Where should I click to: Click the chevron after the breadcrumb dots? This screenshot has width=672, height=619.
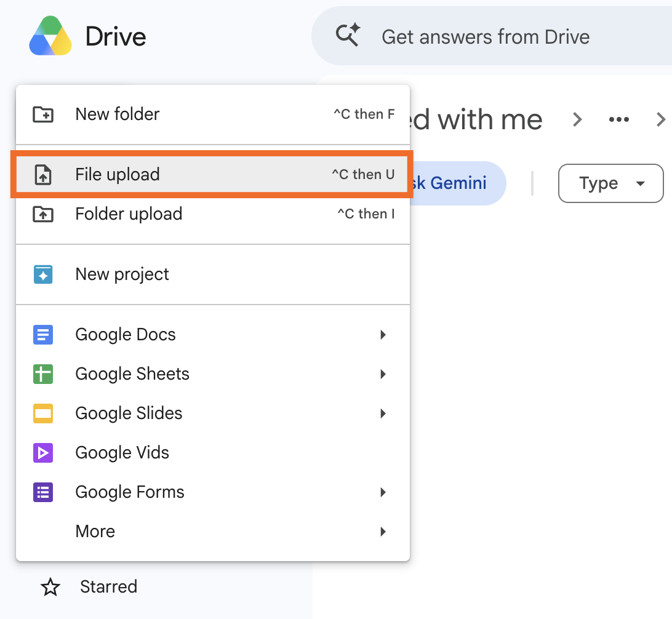tap(661, 119)
